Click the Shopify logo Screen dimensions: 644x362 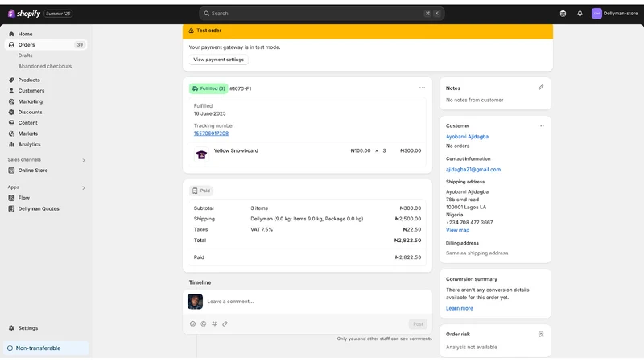click(24, 14)
